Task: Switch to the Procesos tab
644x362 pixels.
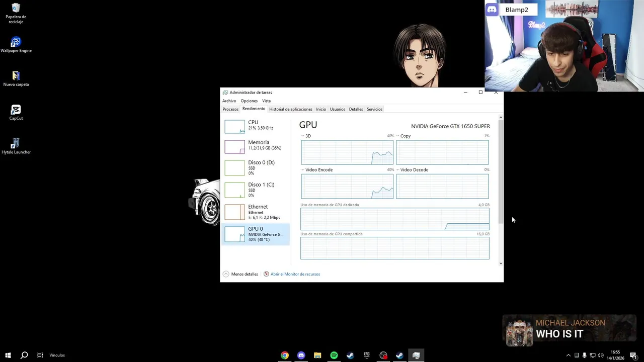Action: [x=230, y=109]
